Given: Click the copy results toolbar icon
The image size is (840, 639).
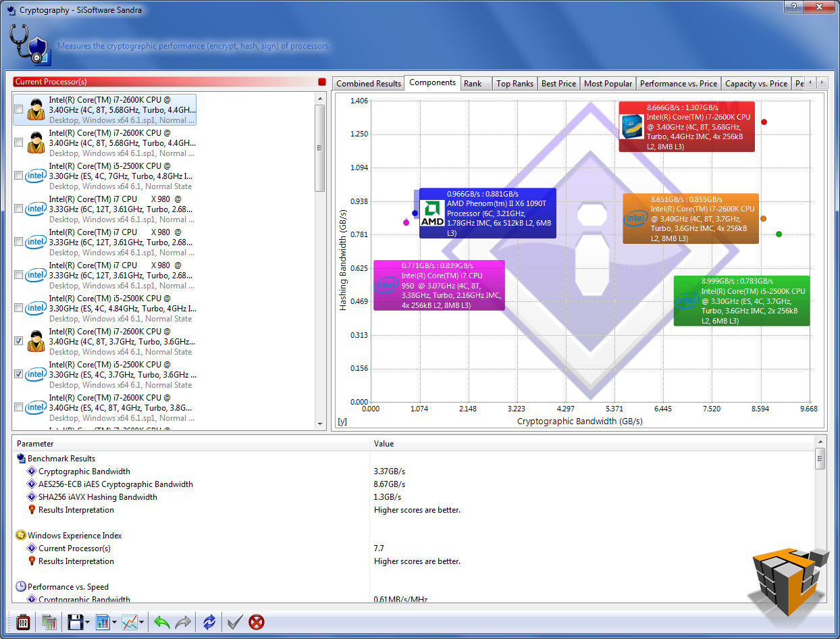Looking at the screenshot, I should [49, 622].
